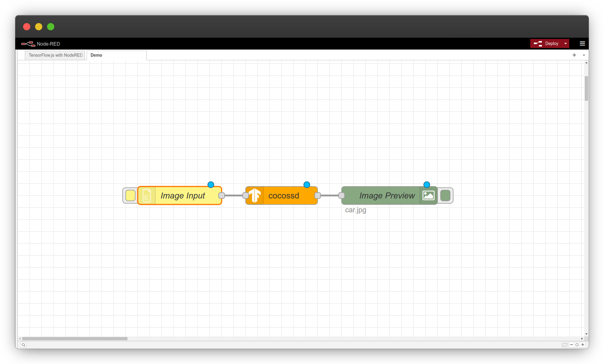Select the Image Input node label

pyautogui.click(x=183, y=195)
